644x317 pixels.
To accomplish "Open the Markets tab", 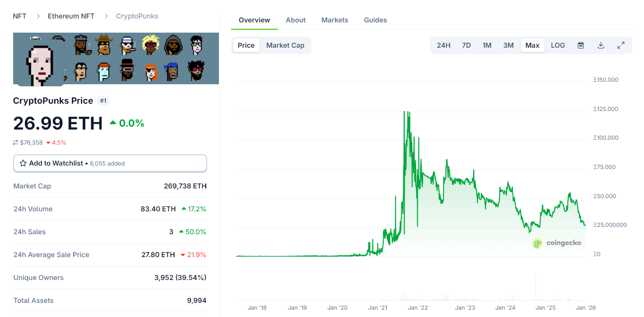I will 334,20.
